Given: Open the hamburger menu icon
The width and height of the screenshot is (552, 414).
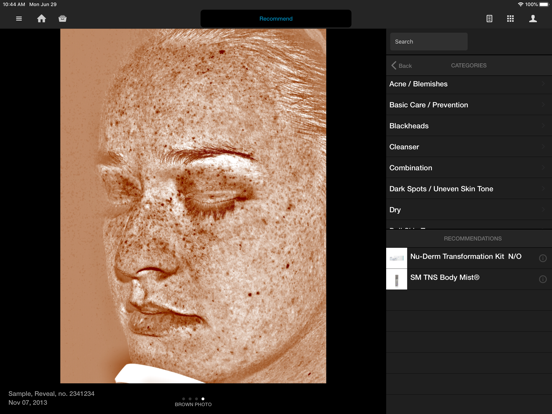Looking at the screenshot, I should click(x=19, y=19).
